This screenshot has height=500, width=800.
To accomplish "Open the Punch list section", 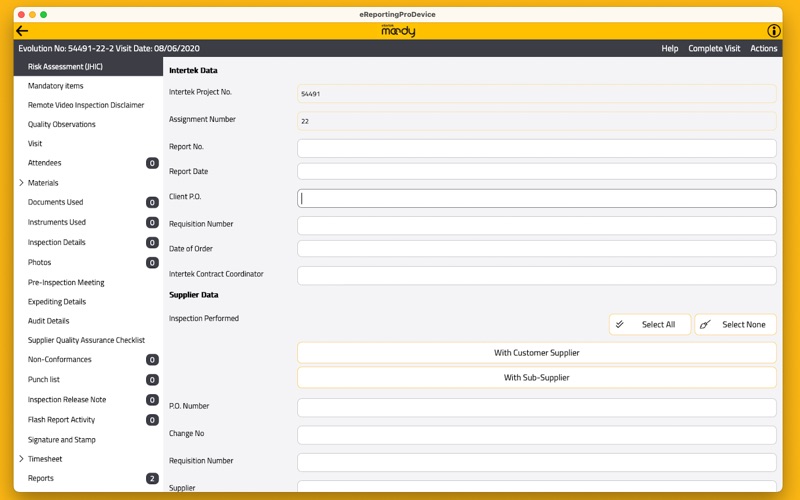I will click(88, 380).
